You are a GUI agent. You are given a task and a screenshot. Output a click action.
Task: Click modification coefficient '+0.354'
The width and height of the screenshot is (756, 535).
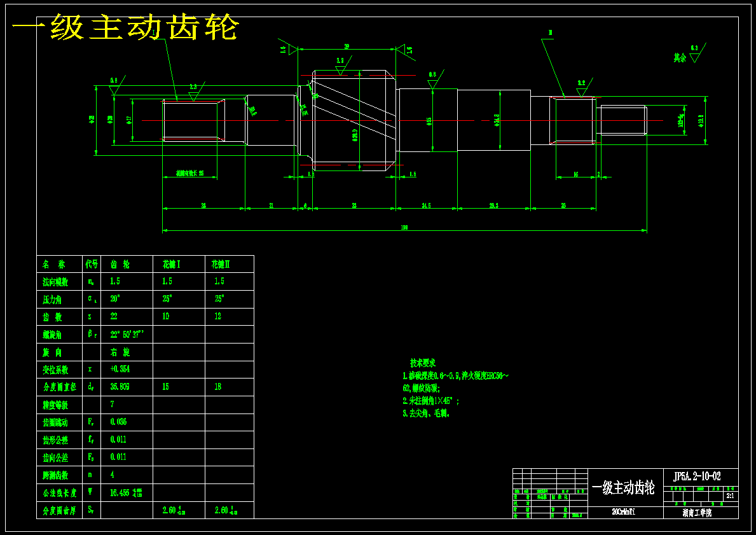point(120,370)
